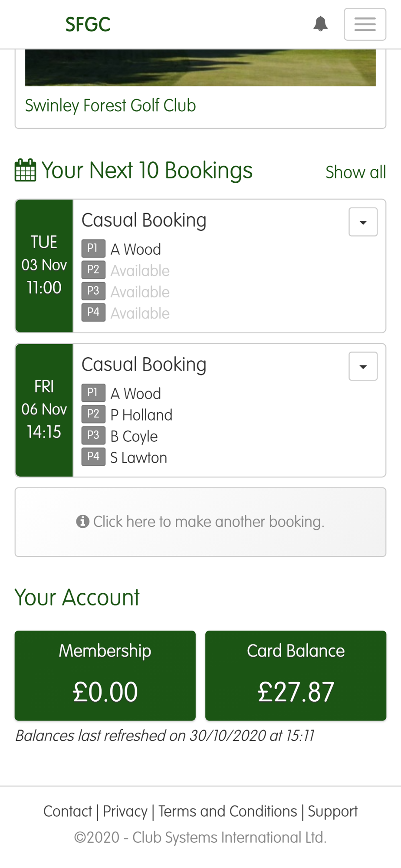Viewport: 401px width, 868px height.
Task: Click the P4 badge in Friday booking
Action: tap(93, 457)
